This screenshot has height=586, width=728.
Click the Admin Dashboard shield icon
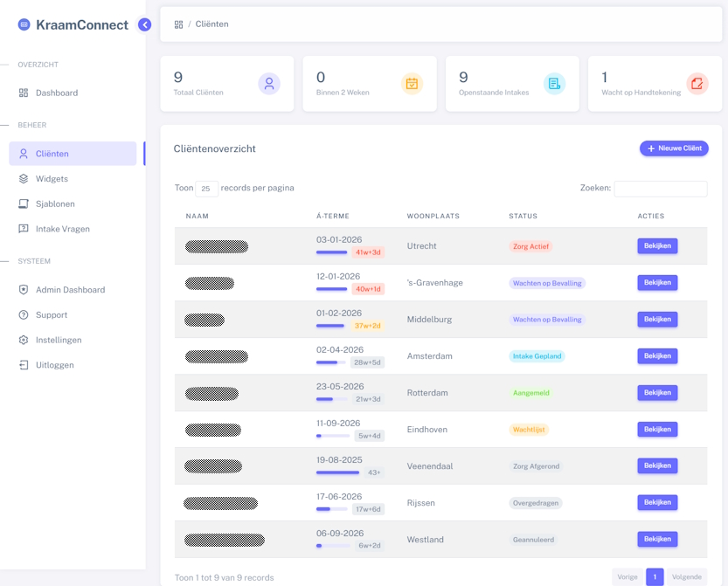(x=24, y=290)
